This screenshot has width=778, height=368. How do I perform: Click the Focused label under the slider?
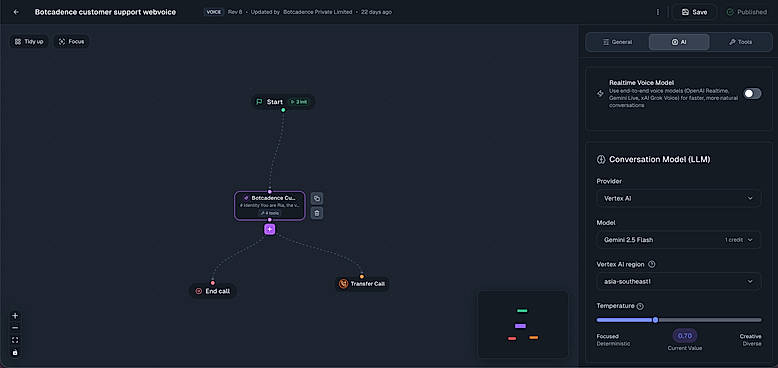(607, 336)
